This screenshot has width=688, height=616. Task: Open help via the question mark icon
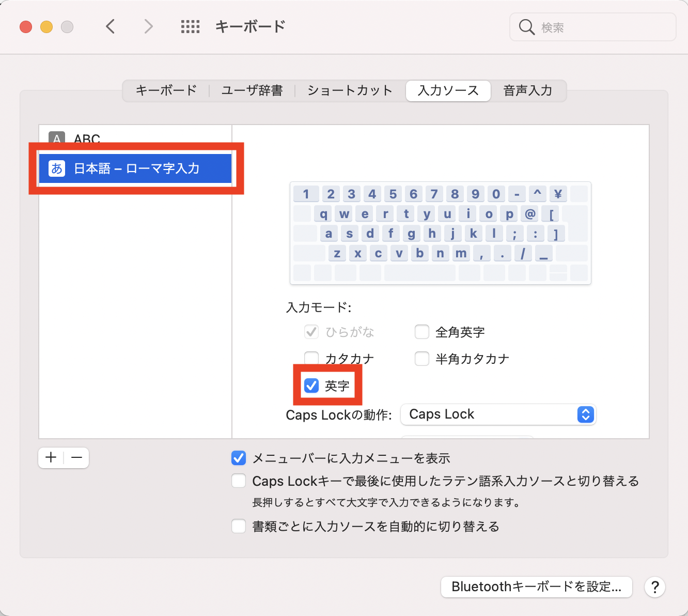tap(654, 587)
